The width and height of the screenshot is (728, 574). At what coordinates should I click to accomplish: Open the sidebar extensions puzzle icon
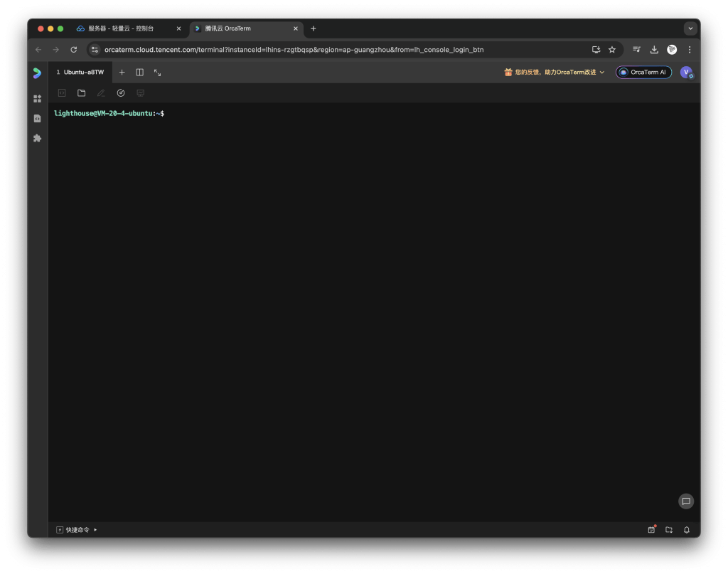click(38, 138)
